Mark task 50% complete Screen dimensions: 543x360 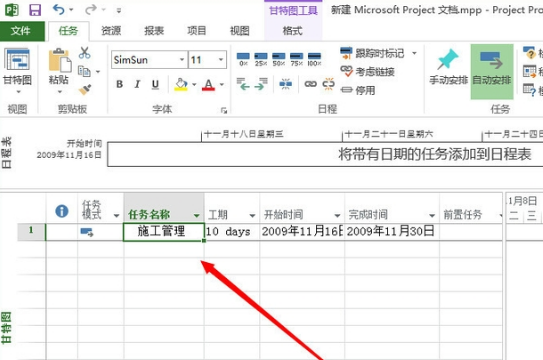point(278,59)
